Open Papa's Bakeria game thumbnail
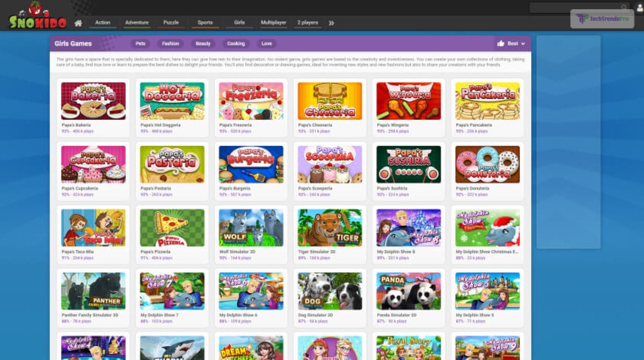 coord(93,101)
